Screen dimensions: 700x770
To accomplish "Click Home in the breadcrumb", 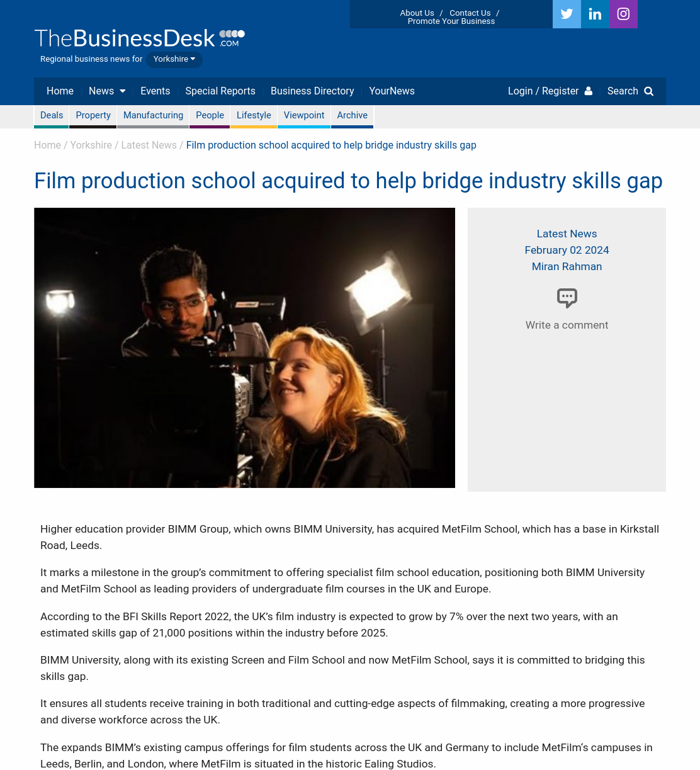I will (x=47, y=145).
